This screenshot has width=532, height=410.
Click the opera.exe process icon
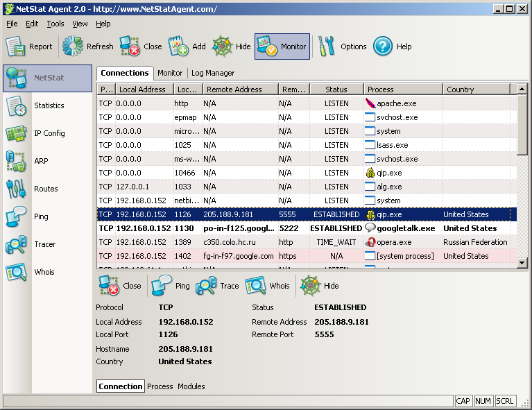coord(370,242)
